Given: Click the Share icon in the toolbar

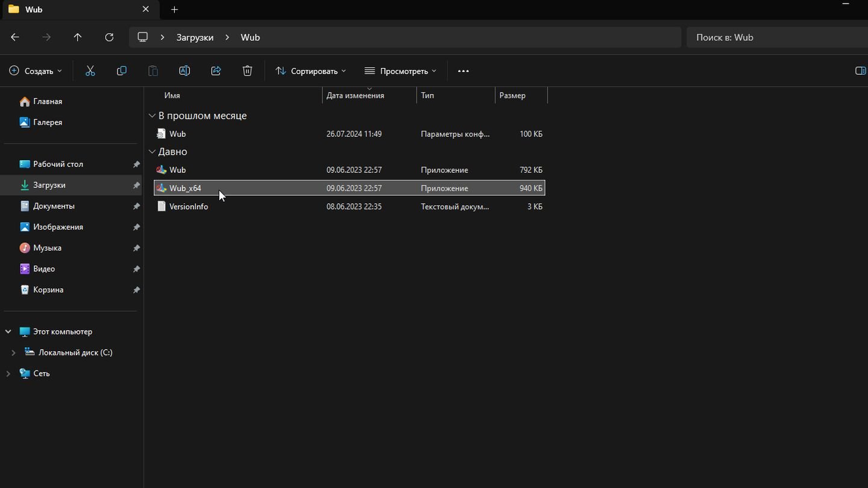Looking at the screenshot, I should (216, 71).
